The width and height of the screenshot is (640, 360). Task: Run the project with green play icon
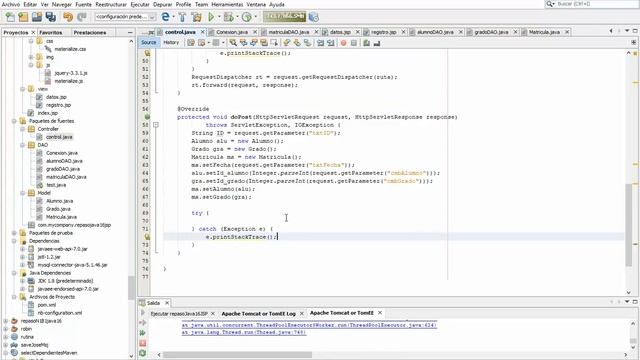(211, 17)
